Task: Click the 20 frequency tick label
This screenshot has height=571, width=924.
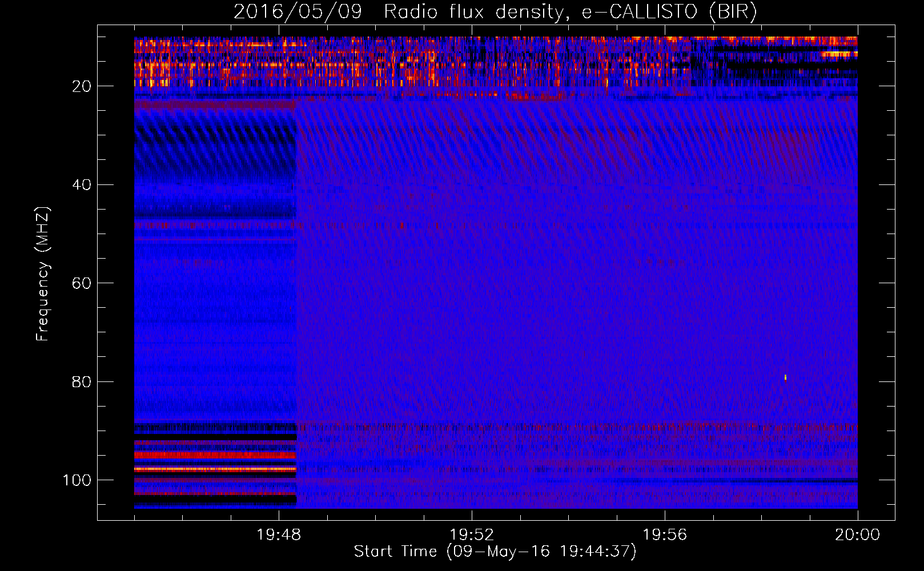Action: pyautogui.click(x=82, y=86)
